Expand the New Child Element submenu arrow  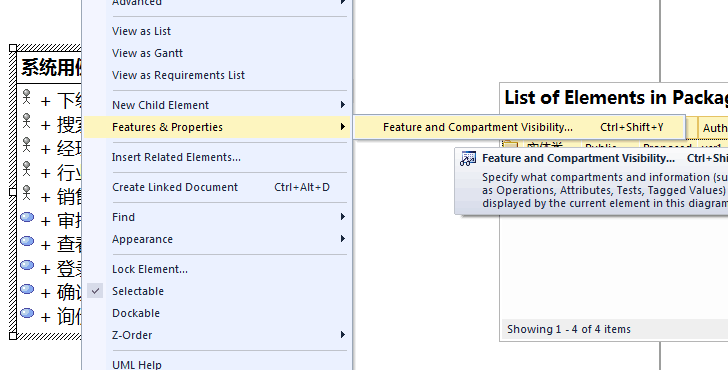tap(343, 105)
